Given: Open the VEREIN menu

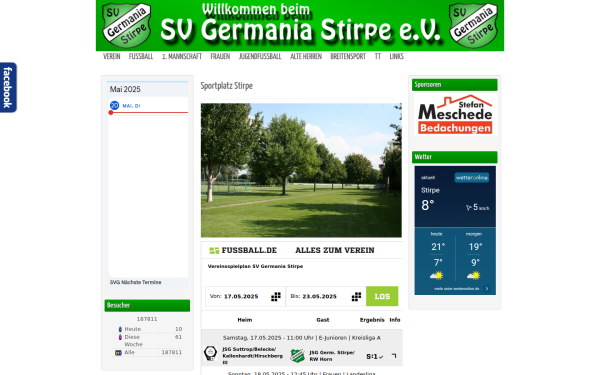Looking at the screenshot, I should pyautogui.click(x=112, y=57).
